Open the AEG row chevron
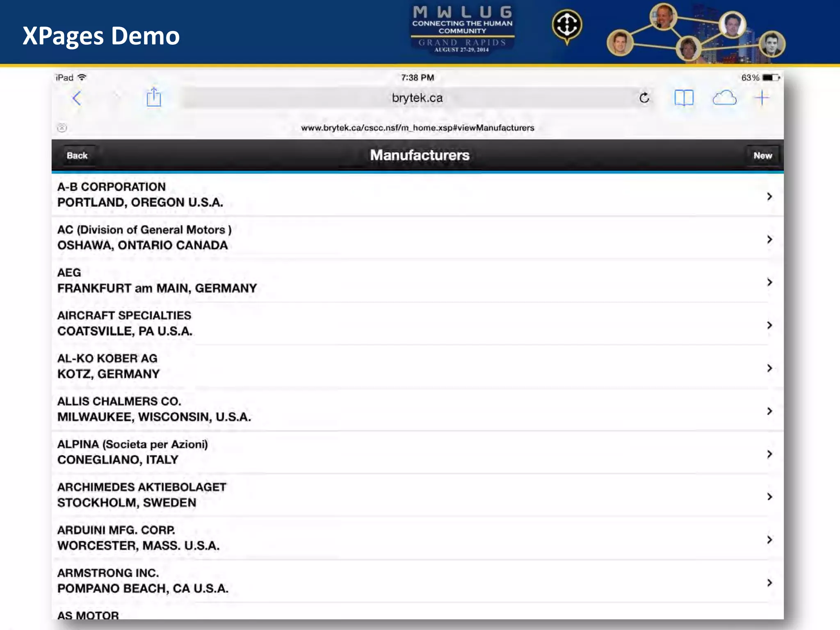 pyautogui.click(x=769, y=282)
